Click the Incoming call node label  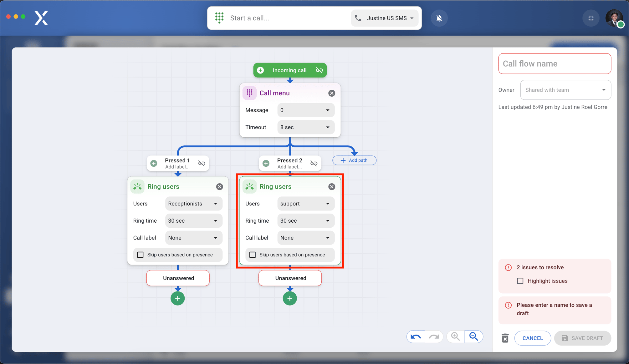[x=289, y=70]
